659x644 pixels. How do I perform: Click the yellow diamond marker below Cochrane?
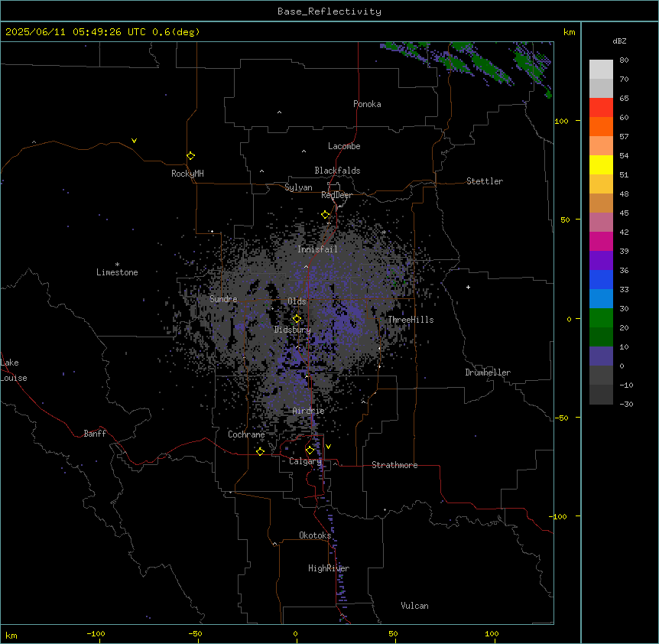pos(260,451)
